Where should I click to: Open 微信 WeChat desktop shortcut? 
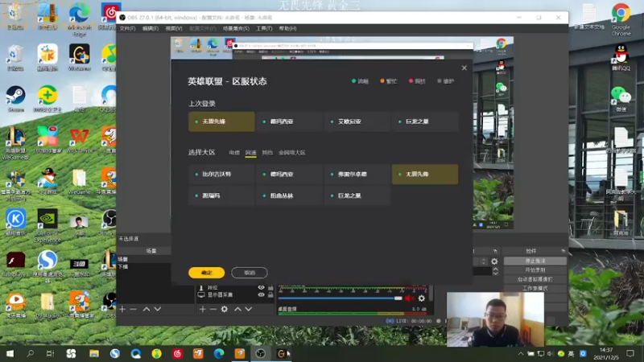click(621, 99)
